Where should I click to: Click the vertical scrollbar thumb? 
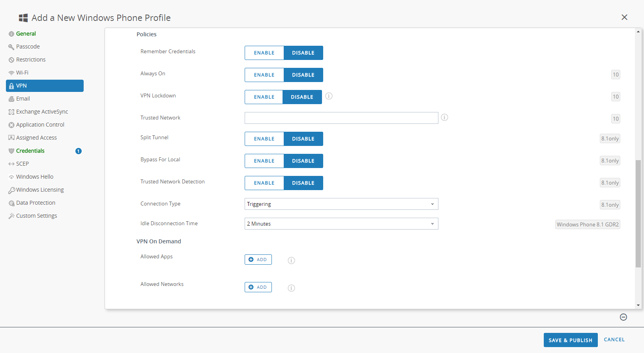pos(638,213)
